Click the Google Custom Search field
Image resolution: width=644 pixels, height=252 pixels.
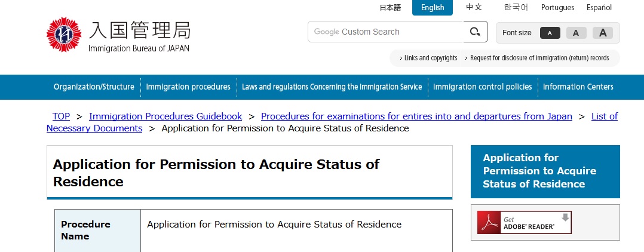pyautogui.click(x=385, y=32)
